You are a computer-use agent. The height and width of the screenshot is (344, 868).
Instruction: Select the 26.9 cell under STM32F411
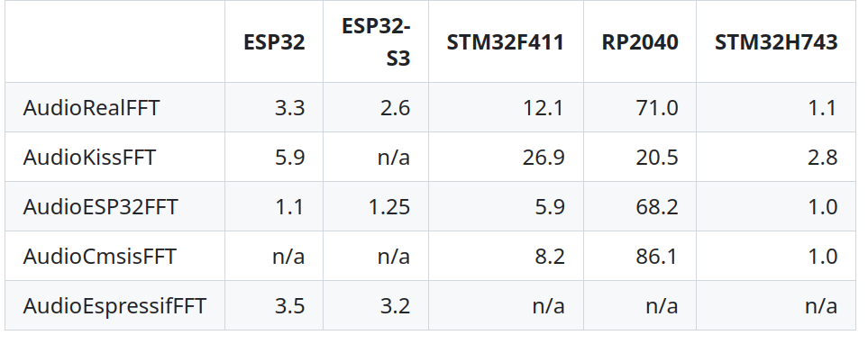pyautogui.click(x=544, y=157)
